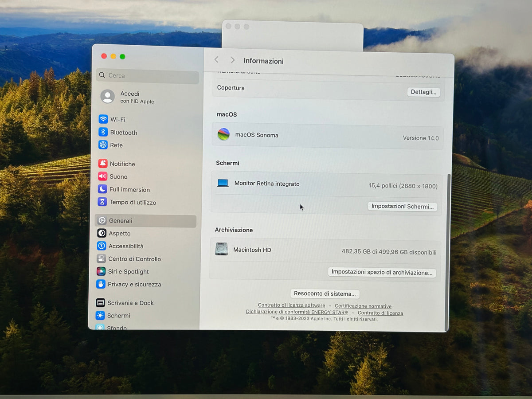Open Certificazione normative link

363,306
